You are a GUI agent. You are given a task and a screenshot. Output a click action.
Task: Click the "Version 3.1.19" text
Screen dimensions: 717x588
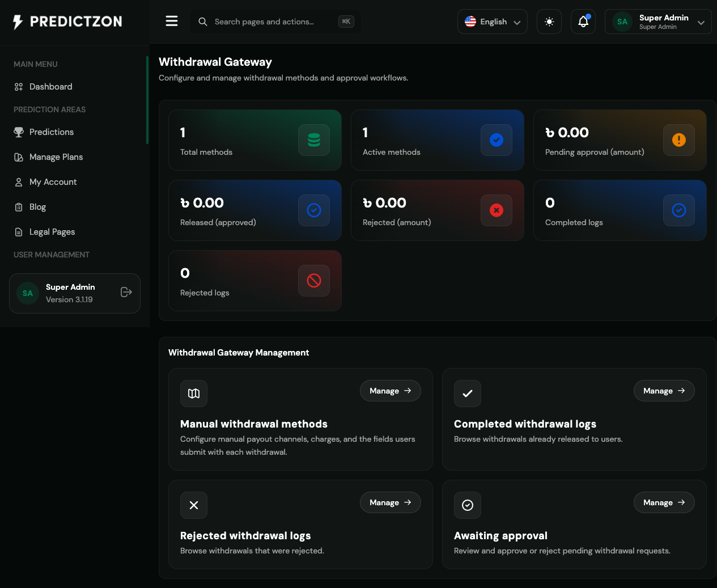pos(69,299)
